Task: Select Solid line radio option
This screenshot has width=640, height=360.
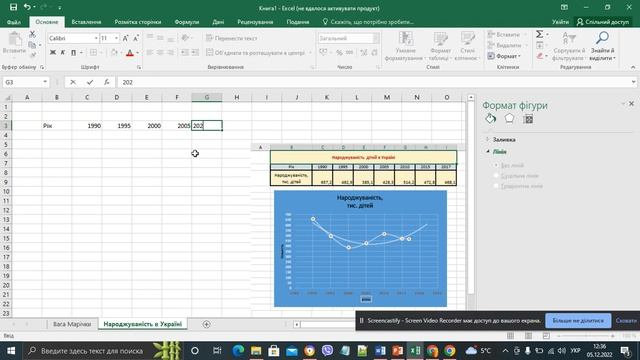Action: (496, 176)
